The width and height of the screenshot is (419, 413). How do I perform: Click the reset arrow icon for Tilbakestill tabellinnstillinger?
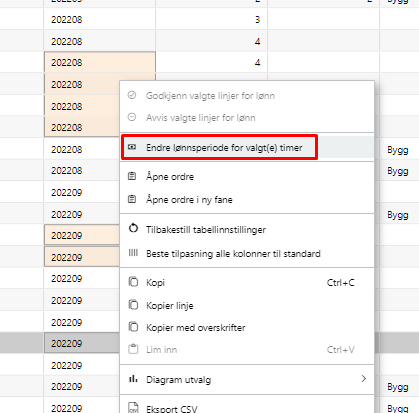coord(133,229)
